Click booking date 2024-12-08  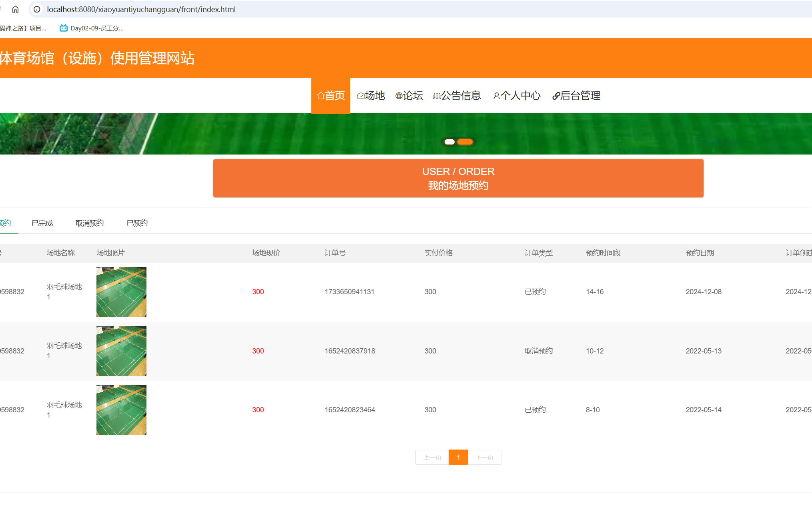tap(704, 292)
